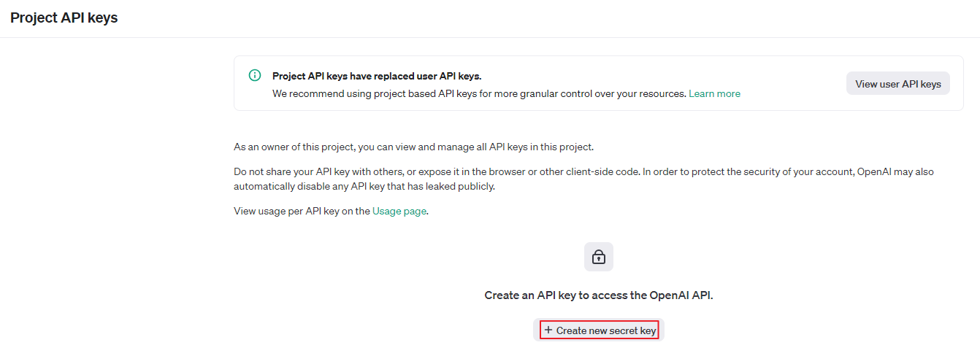Click 'Create an API key to access the OpenAI API.'
The width and height of the screenshot is (980, 364).
(599, 295)
